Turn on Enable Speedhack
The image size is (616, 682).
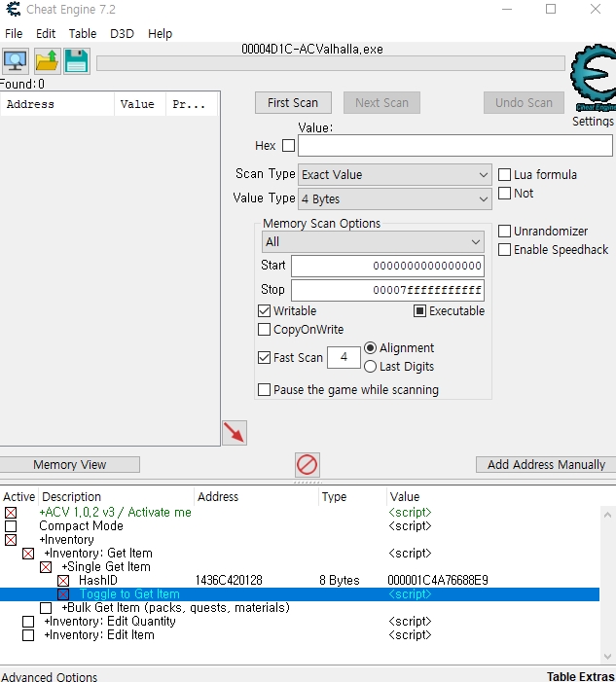point(504,250)
